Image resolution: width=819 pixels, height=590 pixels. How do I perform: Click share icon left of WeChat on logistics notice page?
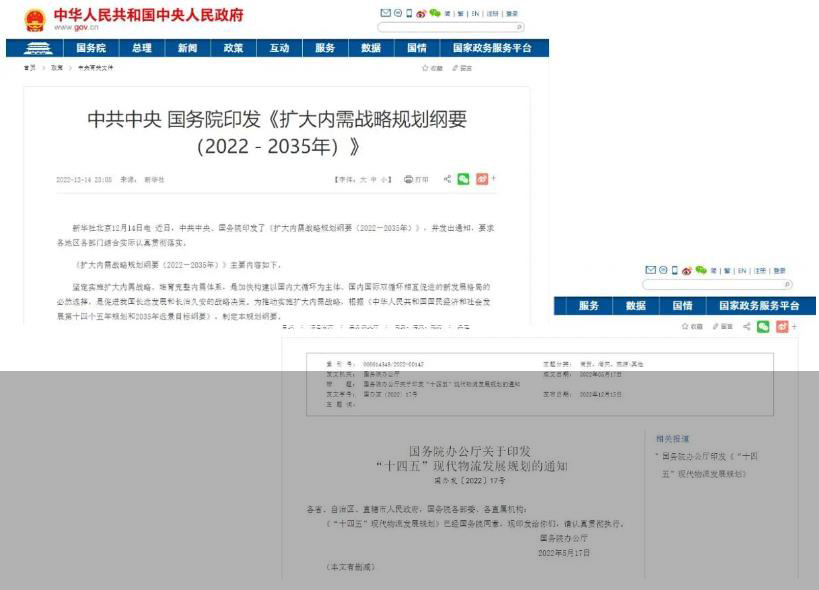click(x=746, y=326)
